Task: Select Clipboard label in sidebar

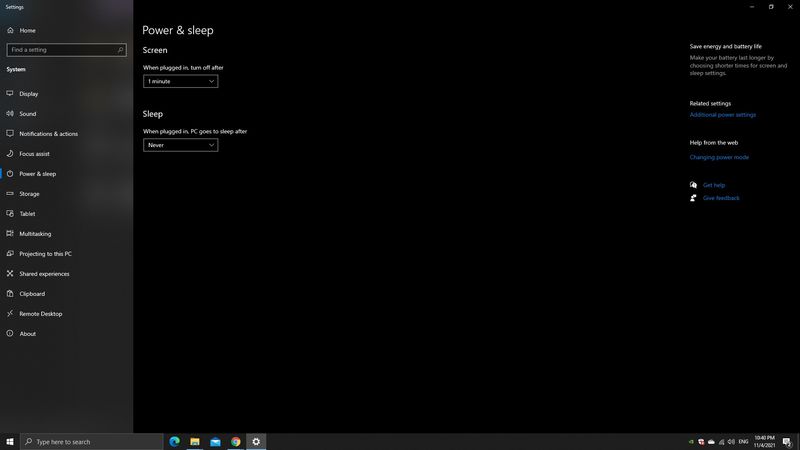Action: click(x=32, y=294)
